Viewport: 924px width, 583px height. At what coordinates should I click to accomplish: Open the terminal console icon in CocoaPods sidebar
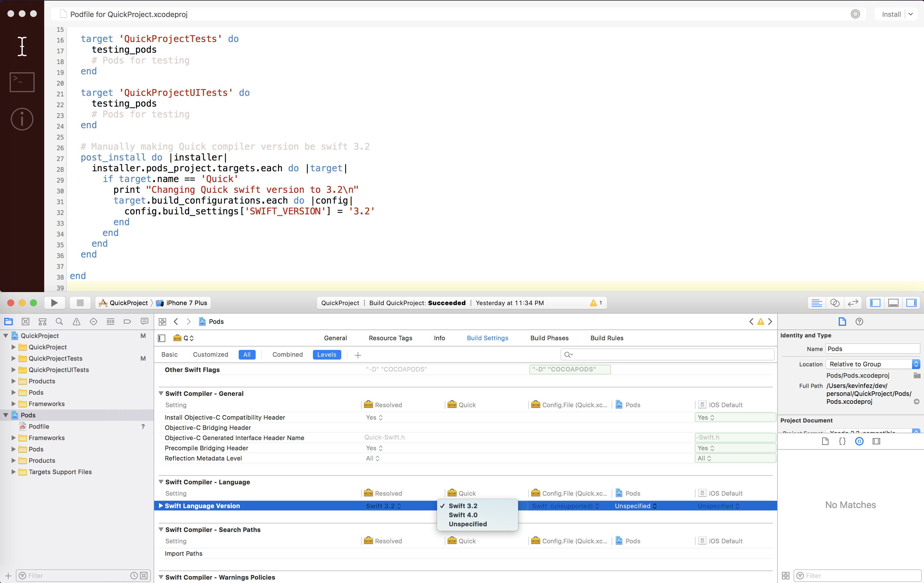tap(22, 82)
